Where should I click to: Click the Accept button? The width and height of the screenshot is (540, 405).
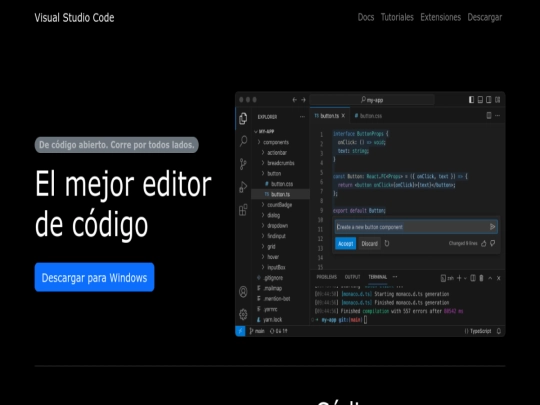(x=345, y=244)
